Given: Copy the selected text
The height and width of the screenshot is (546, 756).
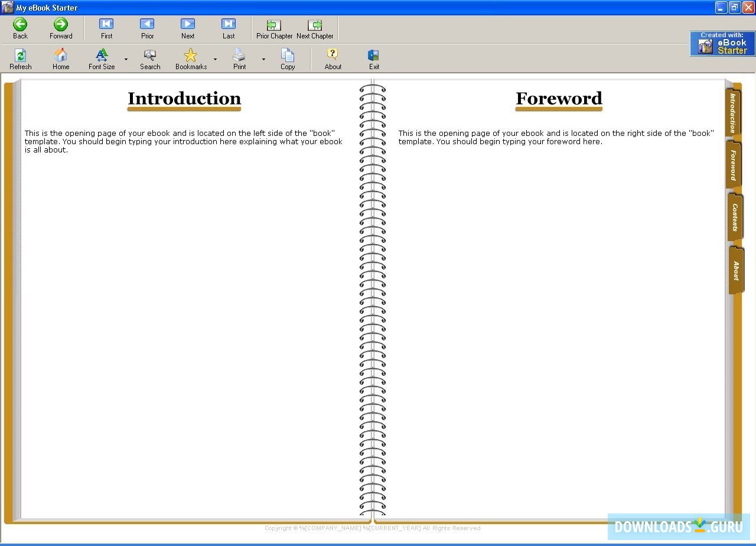Looking at the screenshot, I should tap(288, 59).
